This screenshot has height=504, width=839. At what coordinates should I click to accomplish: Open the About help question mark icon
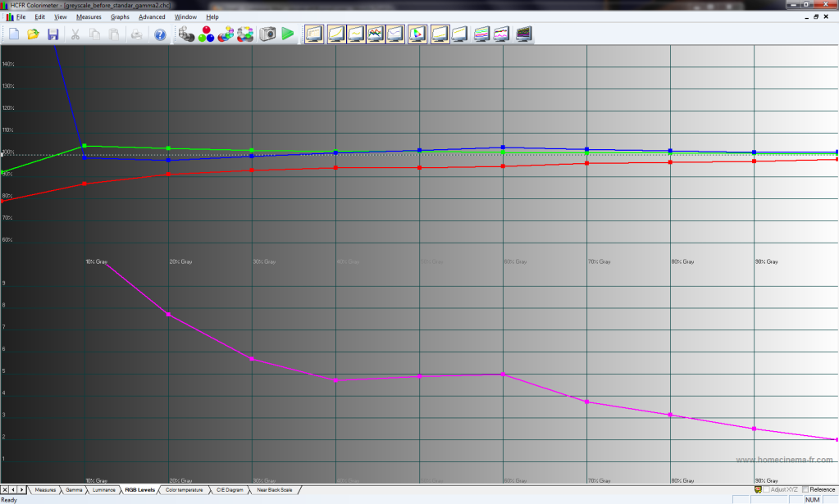pos(160,34)
